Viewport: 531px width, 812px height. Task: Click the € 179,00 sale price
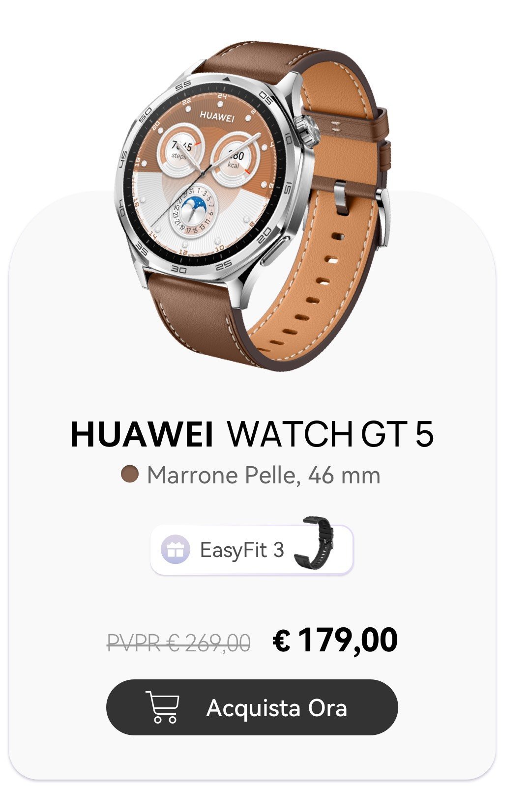(335, 640)
